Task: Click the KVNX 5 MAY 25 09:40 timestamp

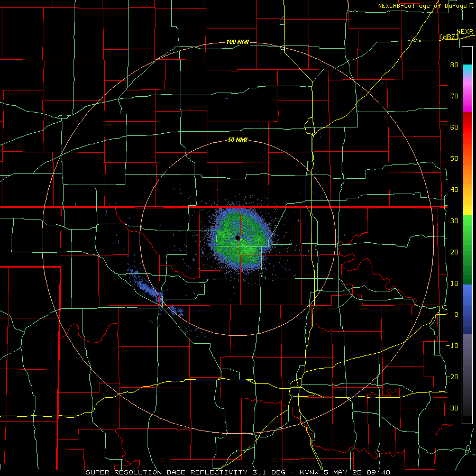Action: (345, 472)
